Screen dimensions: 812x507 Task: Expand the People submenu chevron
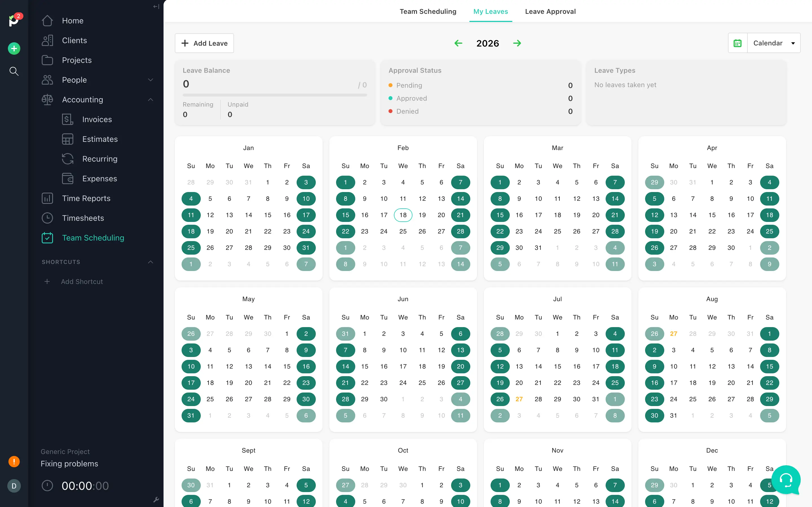(151, 80)
